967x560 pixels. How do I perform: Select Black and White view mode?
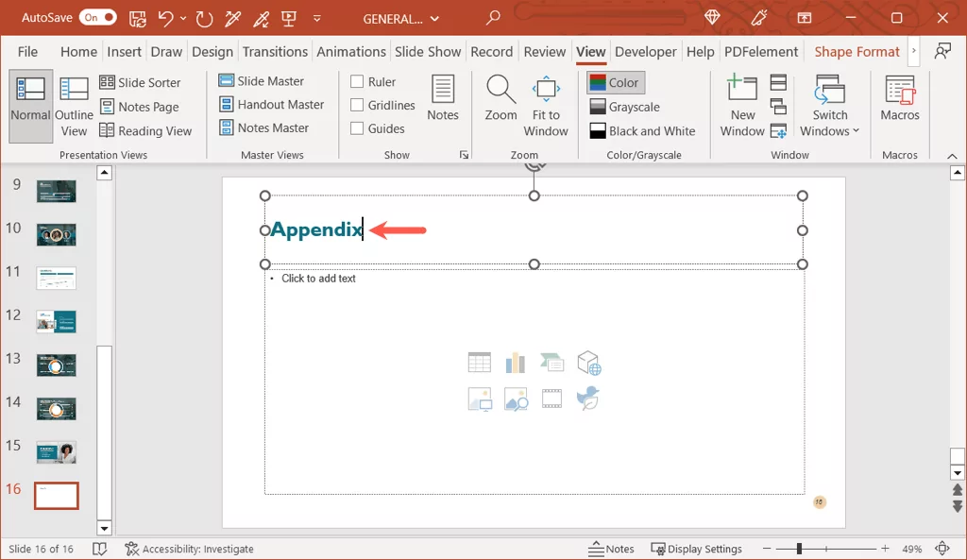click(642, 130)
